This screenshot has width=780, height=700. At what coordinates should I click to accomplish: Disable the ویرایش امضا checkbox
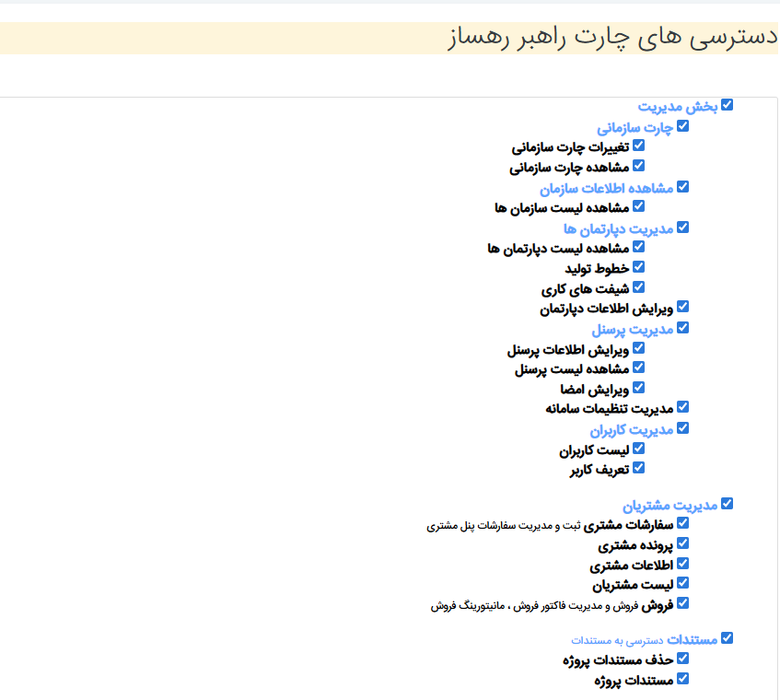[638, 388]
